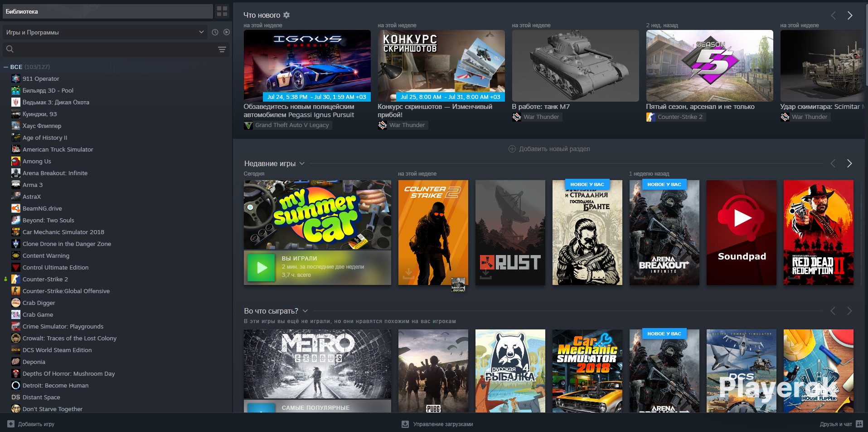Open Games and Software dropdown
868x432 pixels.
point(105,32)
